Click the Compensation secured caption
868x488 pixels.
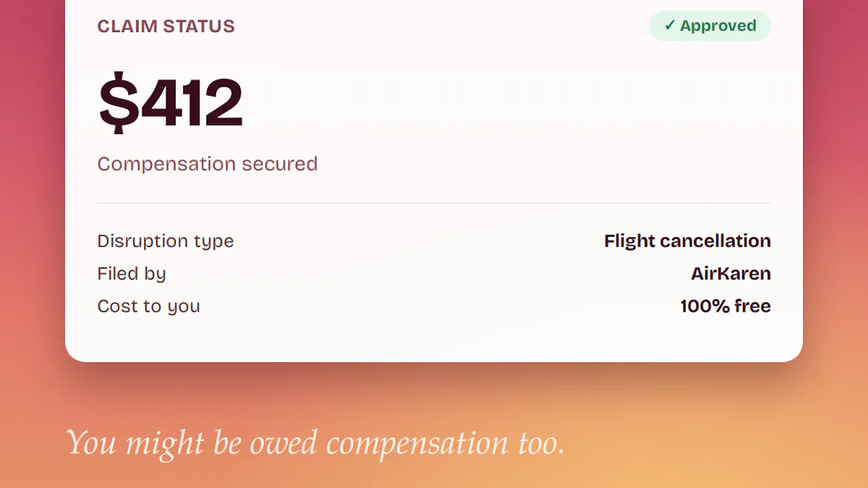pyautogui.click(x=207, y=164)
